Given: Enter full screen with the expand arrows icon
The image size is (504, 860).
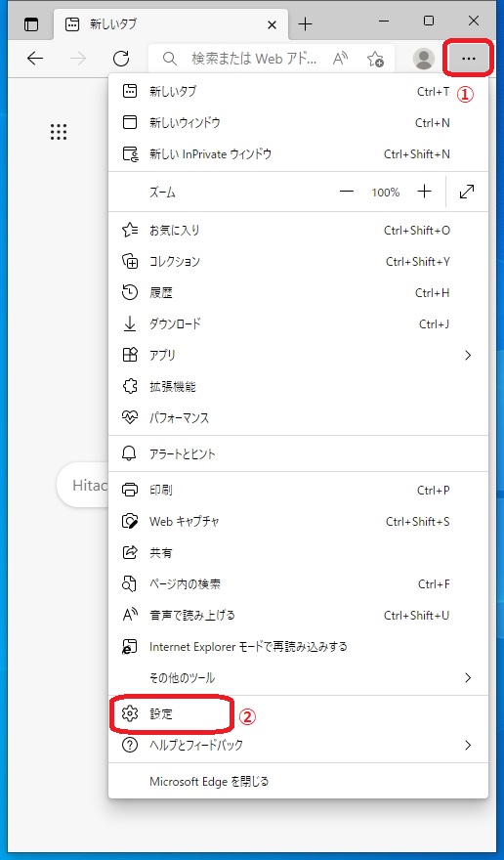Looking at the screenshot, I should [x=467, y=192].
